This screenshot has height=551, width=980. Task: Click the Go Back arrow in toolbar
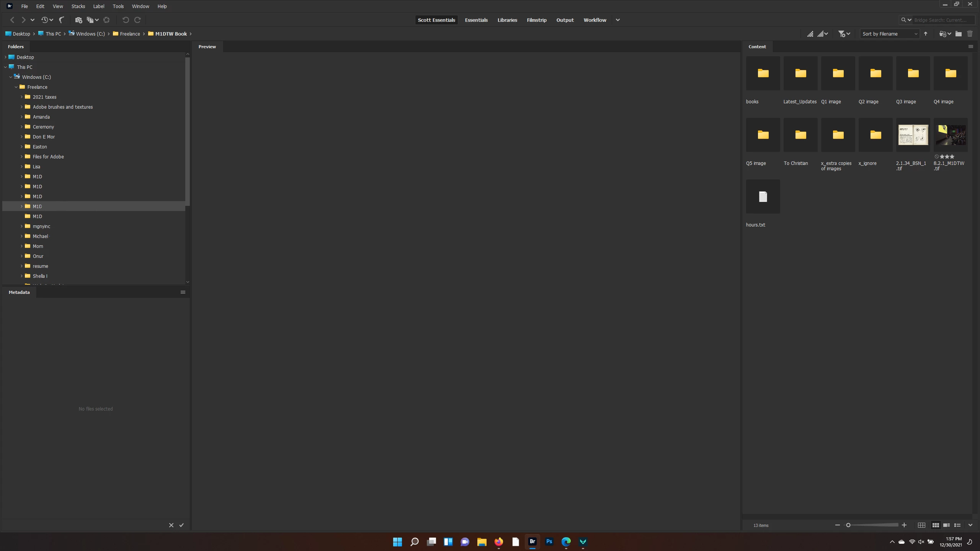point(12,20)
